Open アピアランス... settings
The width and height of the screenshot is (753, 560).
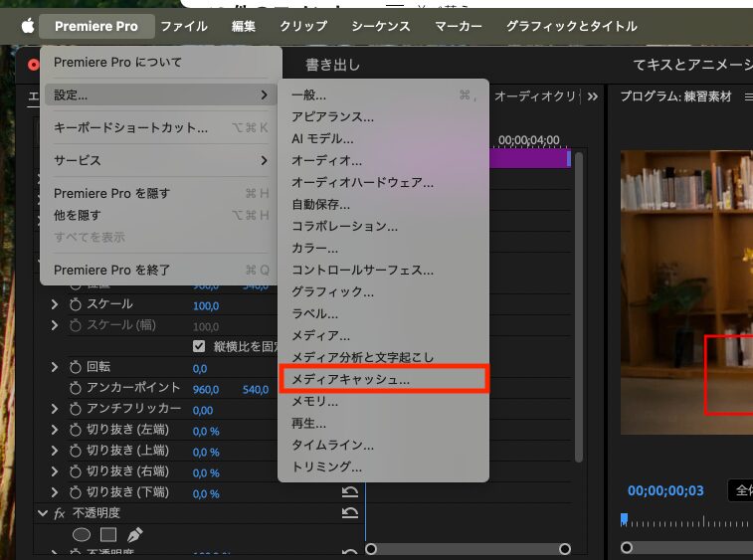383,116
